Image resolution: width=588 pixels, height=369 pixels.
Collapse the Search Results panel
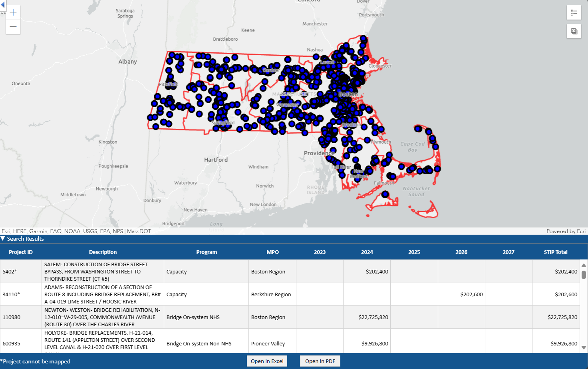click(3, 239)
